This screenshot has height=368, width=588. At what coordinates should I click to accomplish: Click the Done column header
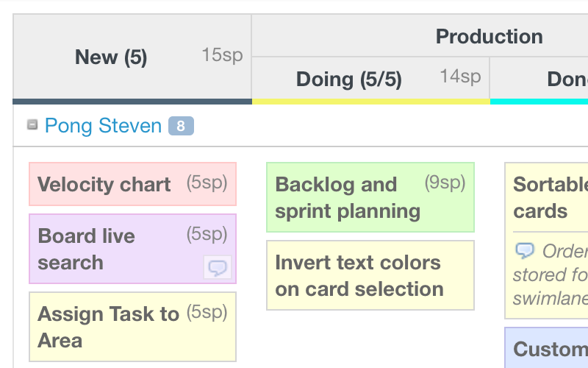tap(566, 79)
